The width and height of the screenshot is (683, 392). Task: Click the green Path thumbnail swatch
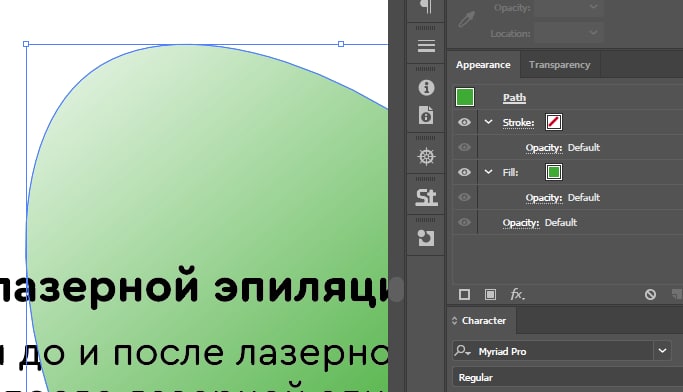pyautogui.click(x=465, y=97)
